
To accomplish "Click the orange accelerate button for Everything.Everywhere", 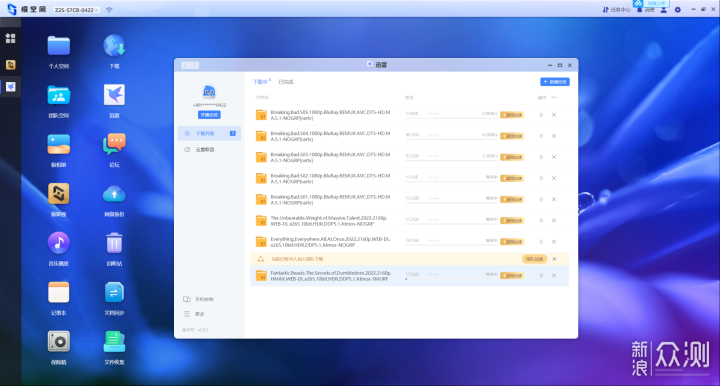I will [512, 241].
